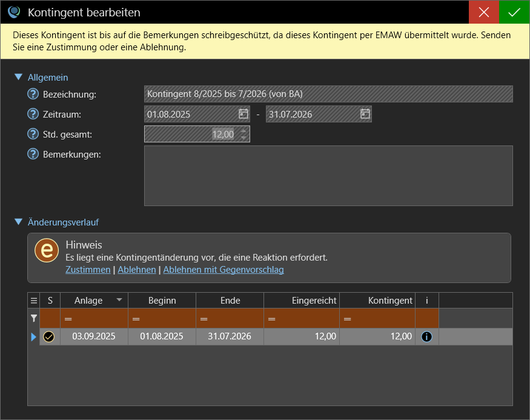Click the info icon in the 03.09.2025 row

pos(426,336)
